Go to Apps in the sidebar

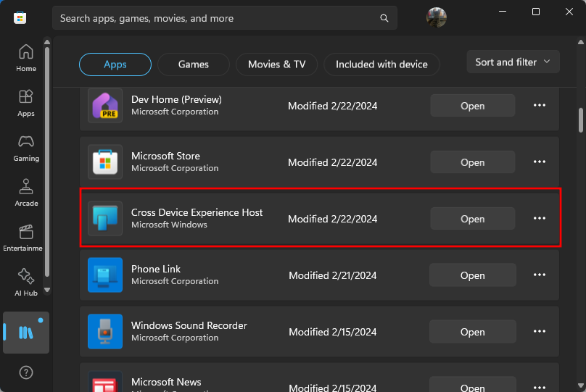pyautogui.click(x=26, y=103)
